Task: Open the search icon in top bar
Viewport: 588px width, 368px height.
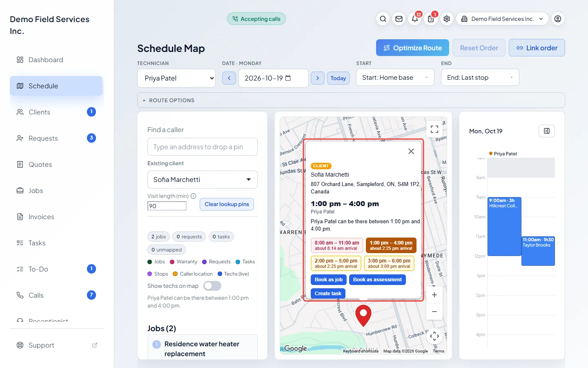Action: point(383,19)
